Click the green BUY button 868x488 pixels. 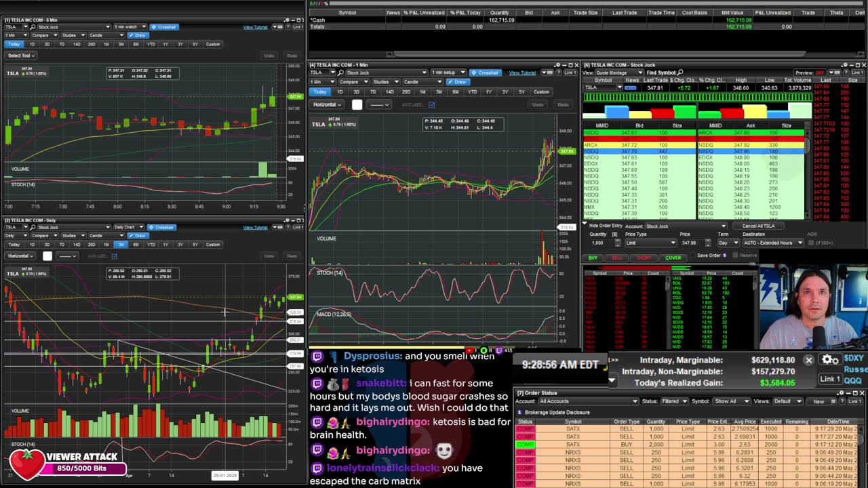coord(593,258)
